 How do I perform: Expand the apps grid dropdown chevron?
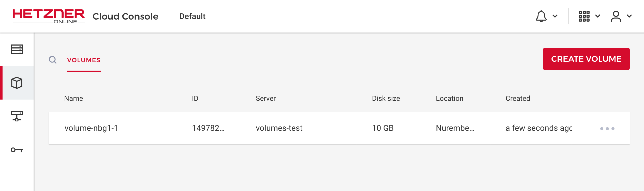(x=598, y=16)
